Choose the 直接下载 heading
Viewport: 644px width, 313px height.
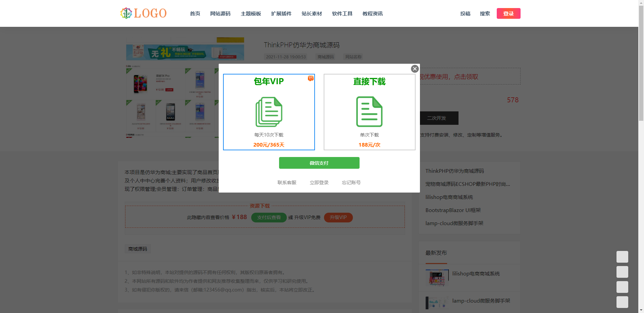tap(369, 82)
